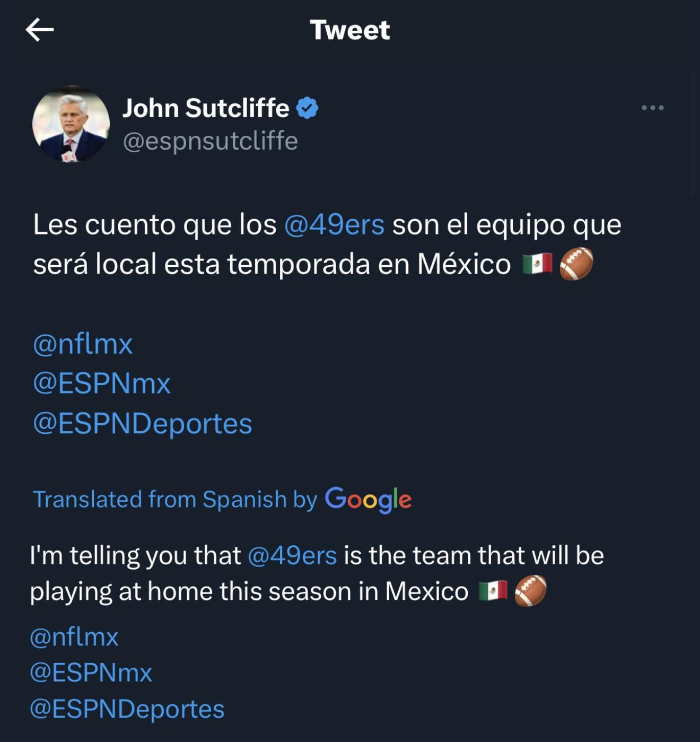700x742 pixels.
Task: Click the @espnsutcliffe handle
Action: click(211, 141)
